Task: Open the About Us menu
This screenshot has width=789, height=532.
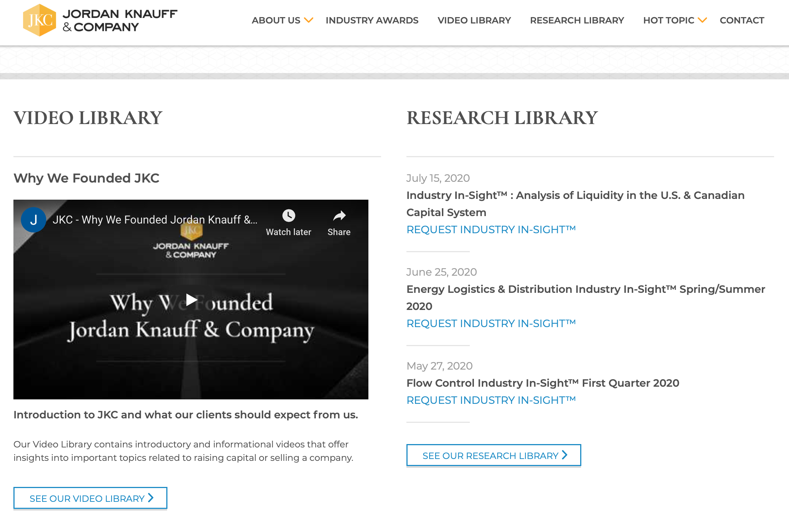Action: [276, 20]
